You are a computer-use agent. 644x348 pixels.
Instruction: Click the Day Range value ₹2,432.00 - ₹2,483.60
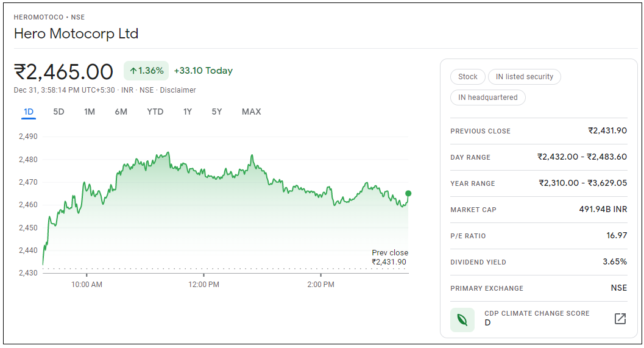click(x=582, y=157)
